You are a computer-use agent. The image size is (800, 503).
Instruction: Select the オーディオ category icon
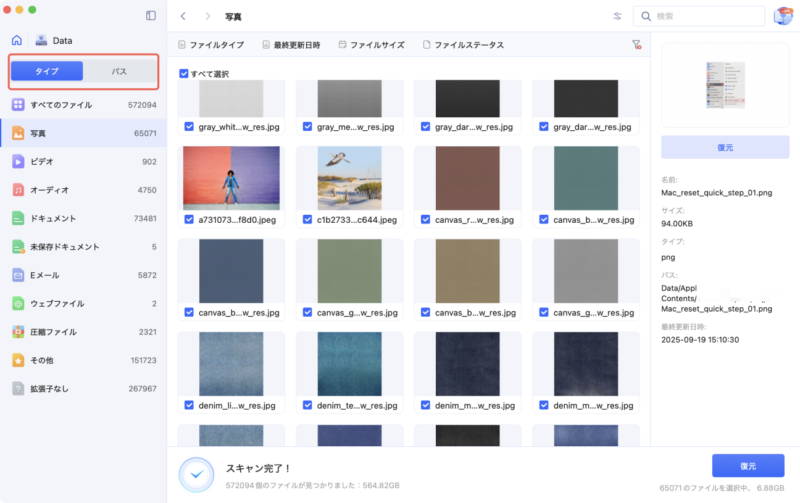[18, 189]
